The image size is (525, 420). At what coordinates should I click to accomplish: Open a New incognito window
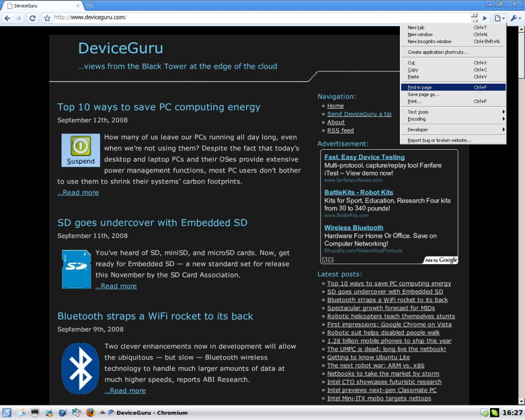pos(453,42)
